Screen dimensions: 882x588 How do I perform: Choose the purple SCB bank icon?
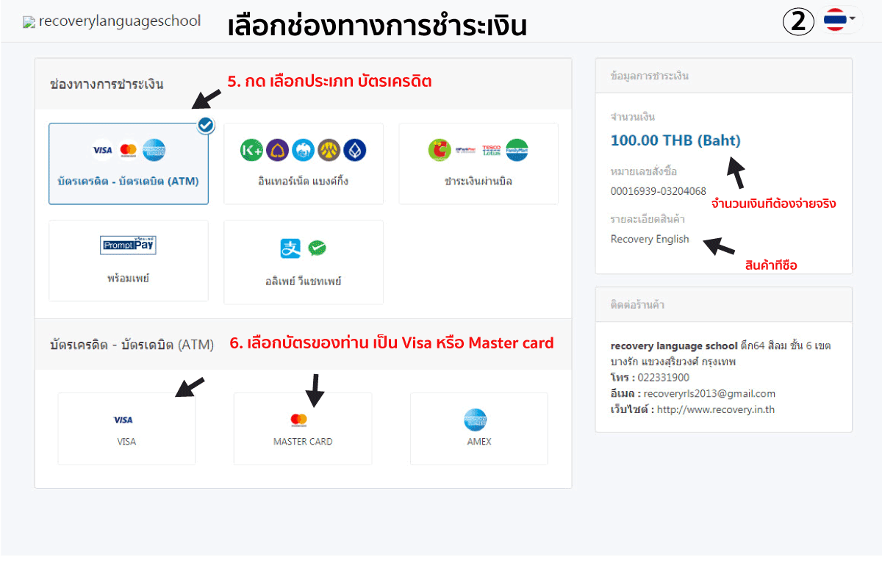277,150
